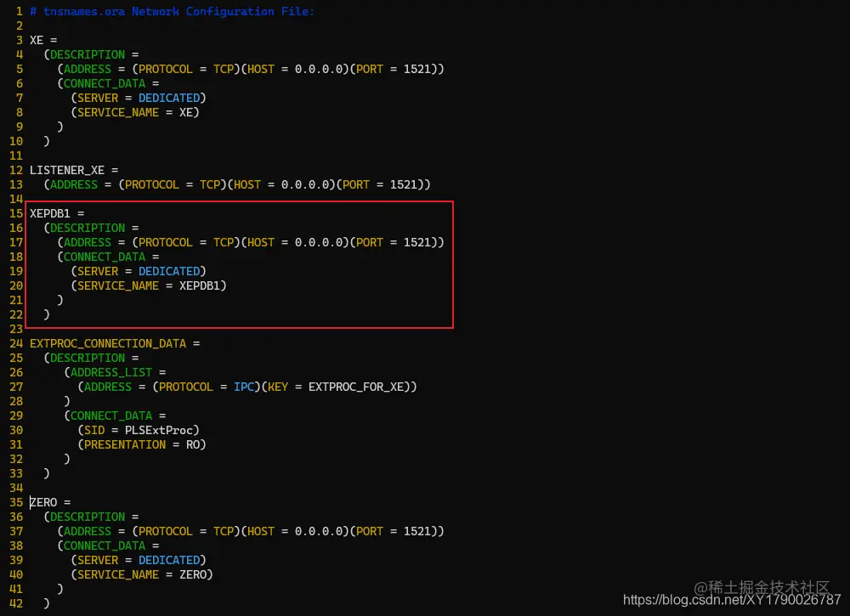
Task: Click the comment "# tnsnames.ora Network Configuration File:"
Action: coord(172,11)
